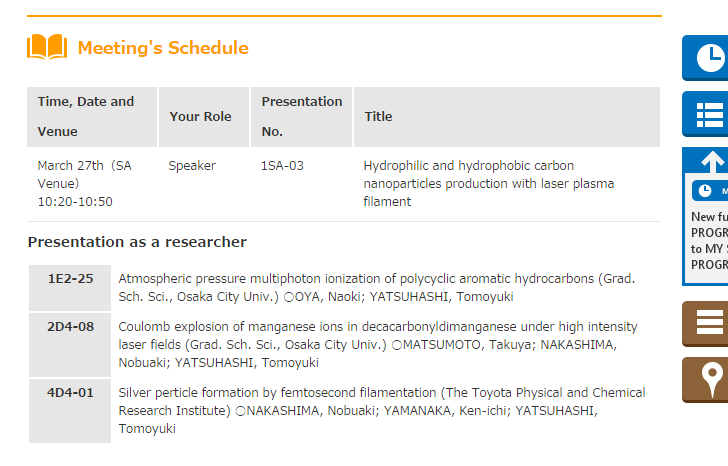This screenshot has height=466, width=728.
Task: Click the Your Role column header
Action: pyautogui.click(x=200, y=116)
